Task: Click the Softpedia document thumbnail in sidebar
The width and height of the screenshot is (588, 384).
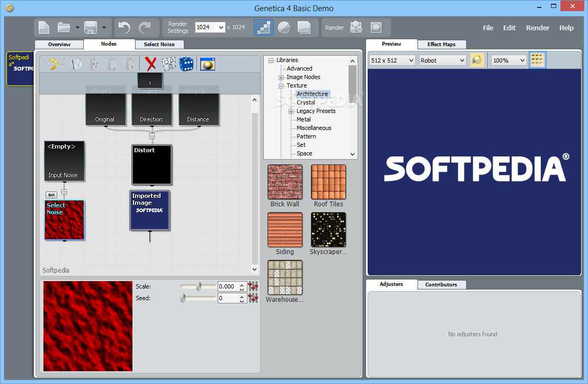Action: [20, 69]
